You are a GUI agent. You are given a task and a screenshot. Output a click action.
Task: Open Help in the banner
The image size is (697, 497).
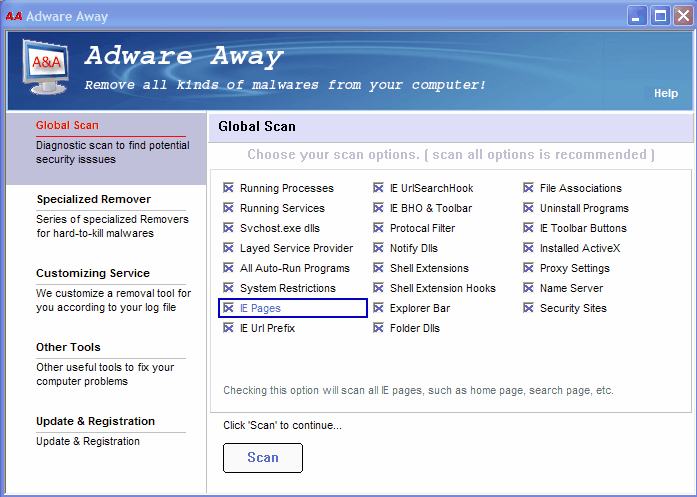pos(666,93)
